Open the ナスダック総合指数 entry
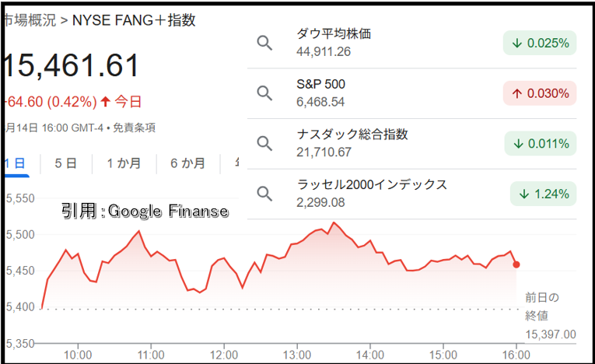The height and width of the screenshot is (364, 595). pos(411,143)
